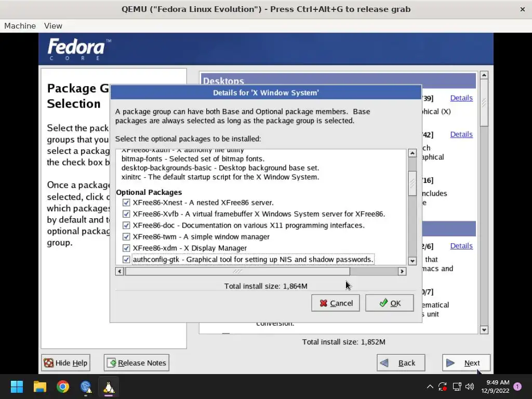Click the Desktops section header
The image size is (532, 399).
pos(338,81)
